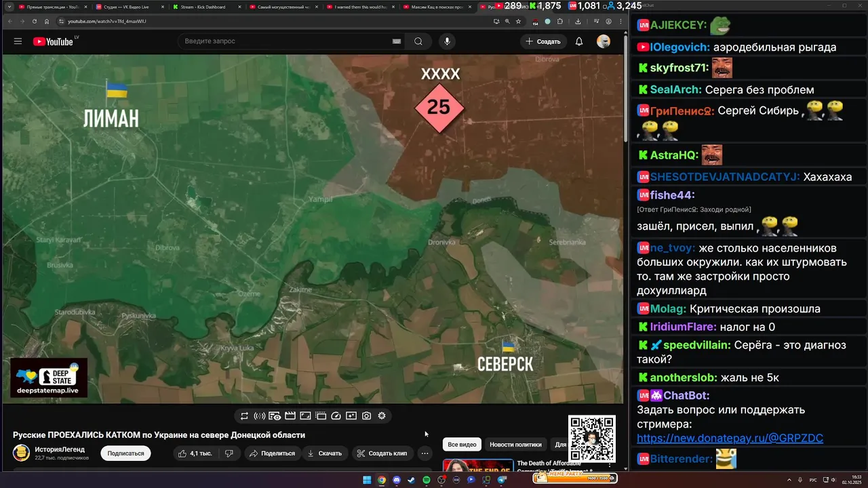Toggle the hide annotations eye-card icon

pyautogui.click(x=275, y=416)
